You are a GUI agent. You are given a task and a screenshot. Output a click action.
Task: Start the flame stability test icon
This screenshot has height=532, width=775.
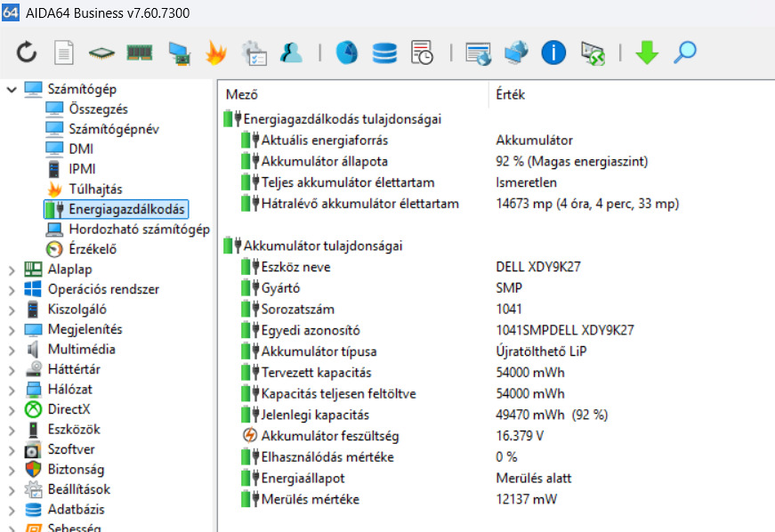click(x=216, y=52)
